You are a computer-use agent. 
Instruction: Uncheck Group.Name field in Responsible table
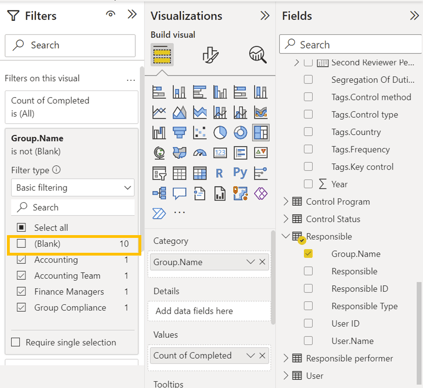pos(308,254)
